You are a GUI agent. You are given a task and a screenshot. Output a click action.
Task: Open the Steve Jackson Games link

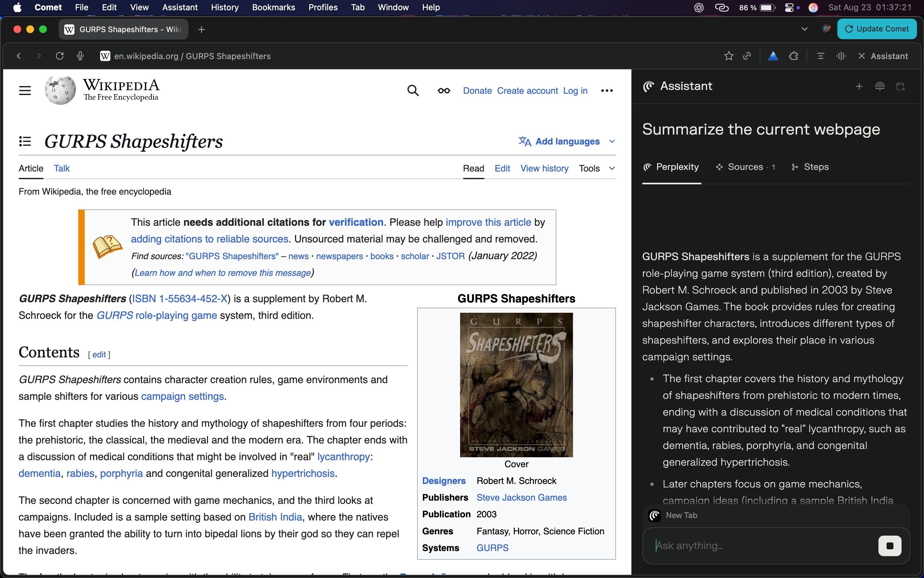[522, 497]
